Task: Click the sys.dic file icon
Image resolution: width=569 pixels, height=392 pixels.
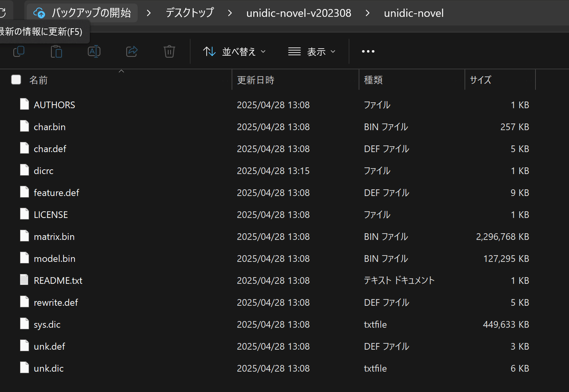Action: pos(24,324)
